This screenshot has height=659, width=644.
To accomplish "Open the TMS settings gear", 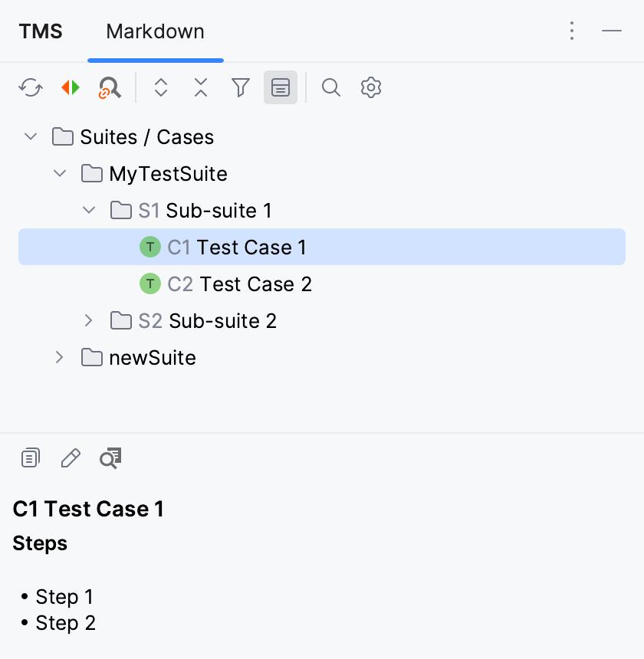I will (x=370, y=87).
